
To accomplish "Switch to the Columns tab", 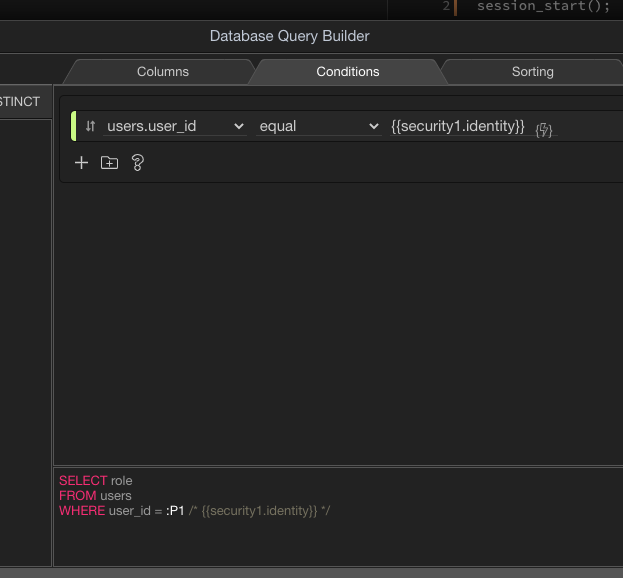I will 162,72.
